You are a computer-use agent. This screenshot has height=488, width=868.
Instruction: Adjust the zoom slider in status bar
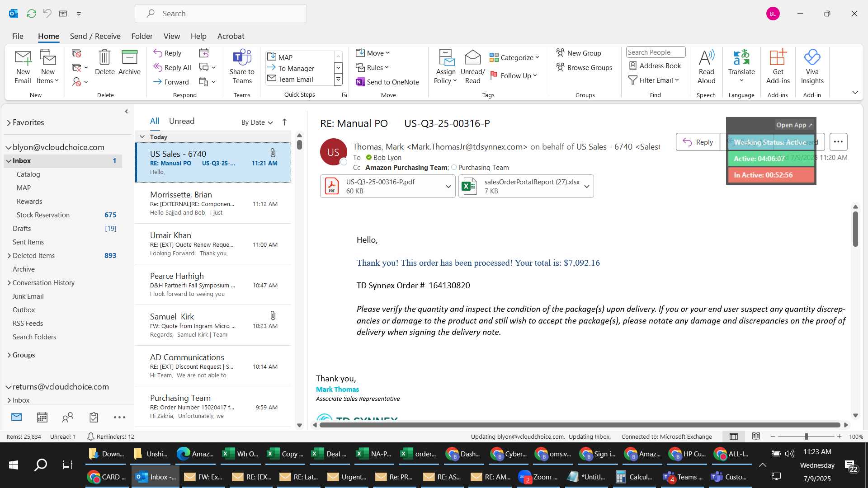click(806, 436)
